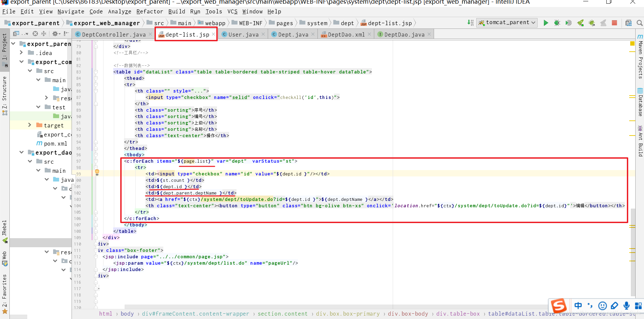Image resolution: width=644 pixels, height=319 pixels.
Task: Click the yellow inspection status indicator
Action: [x=632, y=44]
